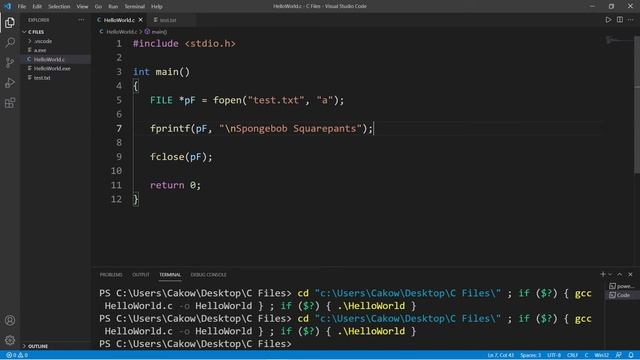Image resolution: width=640 pixels, height=360 pixels.
Task: Open the Terminal menu
Action: [x=134, y=7]
